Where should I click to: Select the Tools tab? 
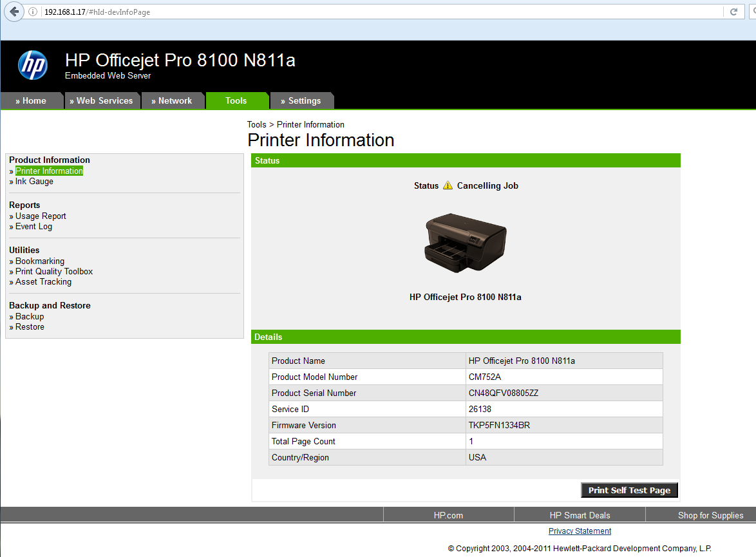point(236,101)
